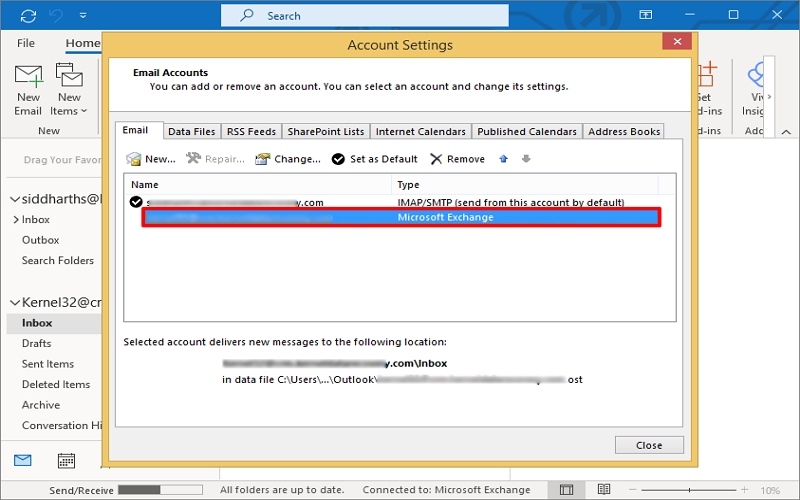Open the Calendar view icon in navigation bar
800x500 pixels.
(66, 461)
